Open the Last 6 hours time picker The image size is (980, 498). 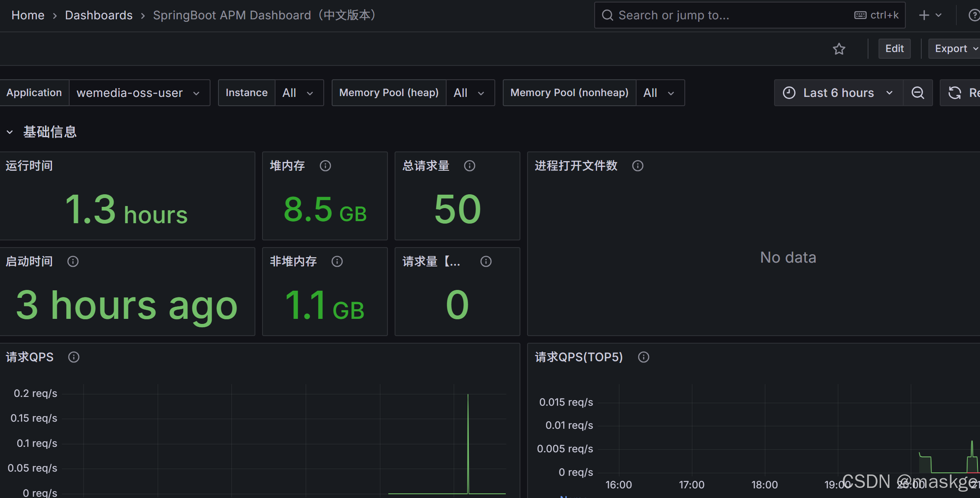coord(838,93)
